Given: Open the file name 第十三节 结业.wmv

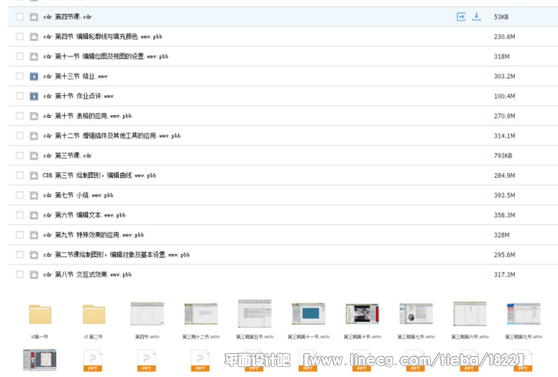Looking at the screenshot, I should [x=75, y=76].
